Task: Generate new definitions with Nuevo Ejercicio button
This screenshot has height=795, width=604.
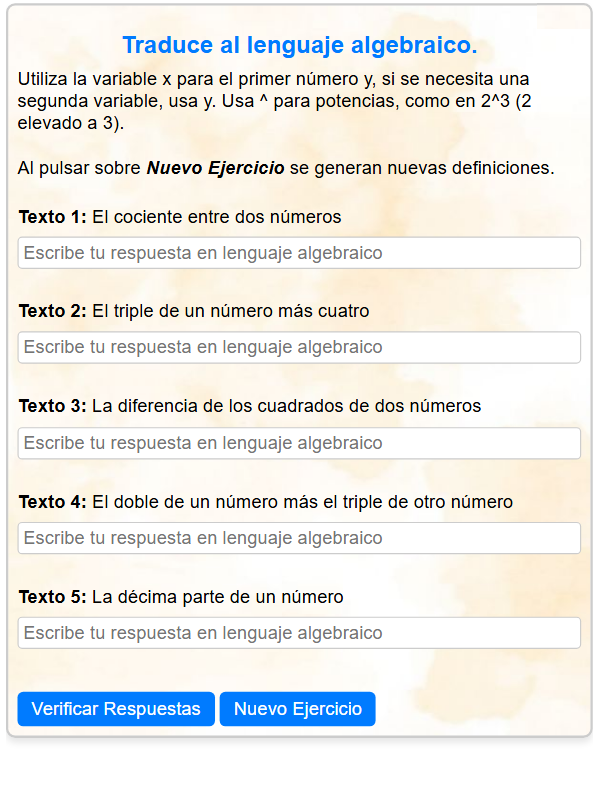Action: tap(298, 708)
